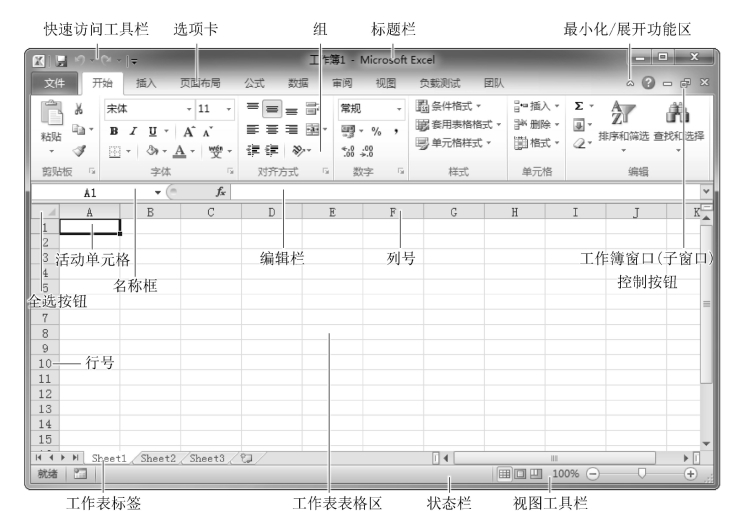This screenshot has height=527, width=752.
Task: Switch to 页面布局 ribbon tab
Action: pos(200,83)
